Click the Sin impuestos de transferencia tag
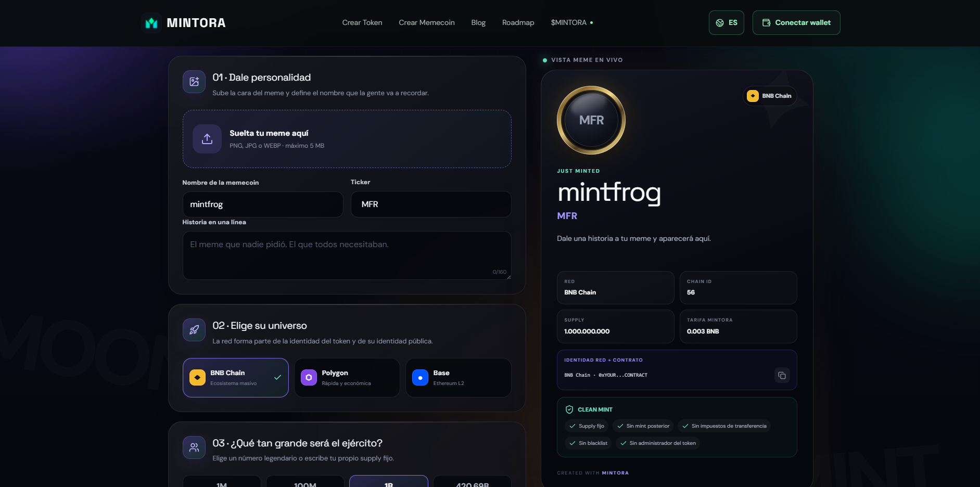Screen dimensions: 980x487 [724, 426]
